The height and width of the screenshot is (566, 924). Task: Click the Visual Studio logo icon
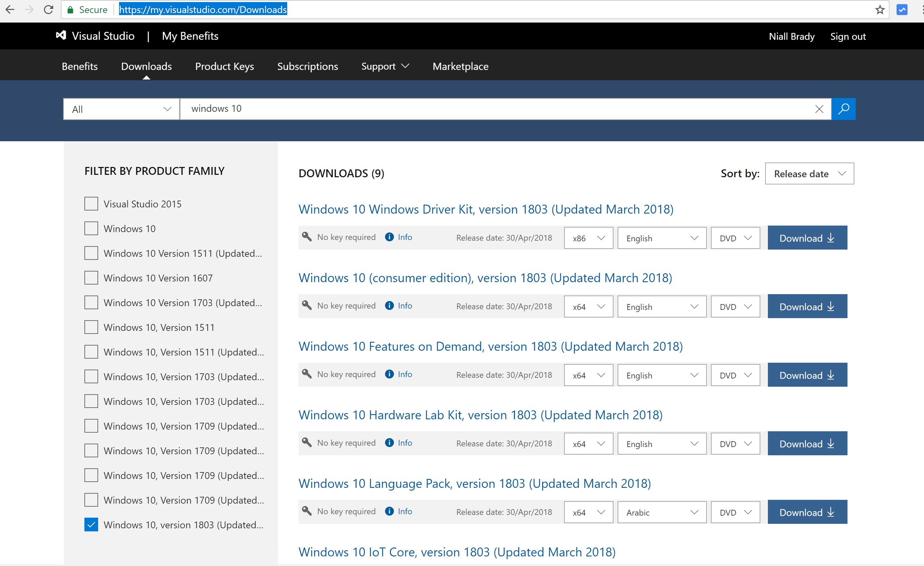[61, 36]
